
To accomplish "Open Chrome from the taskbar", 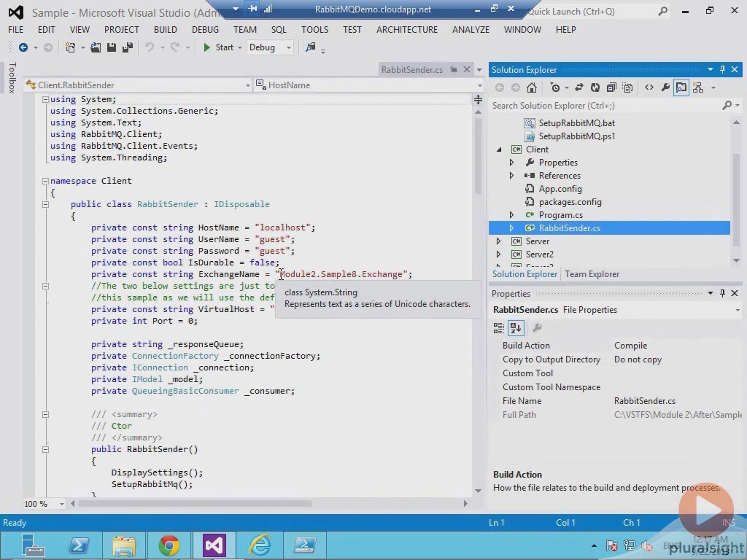I will click(x=169, y=545).
